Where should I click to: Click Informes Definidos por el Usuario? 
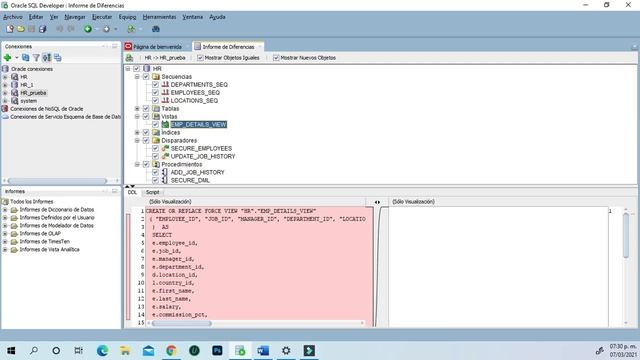tap(57, 218)
